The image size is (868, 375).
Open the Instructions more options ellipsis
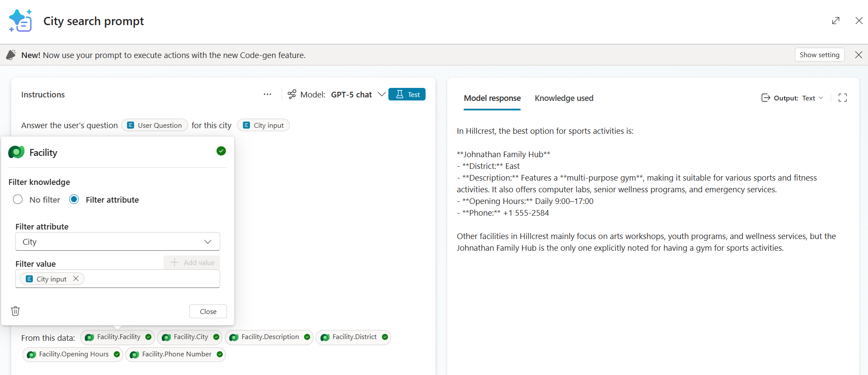tap(267, 94)
